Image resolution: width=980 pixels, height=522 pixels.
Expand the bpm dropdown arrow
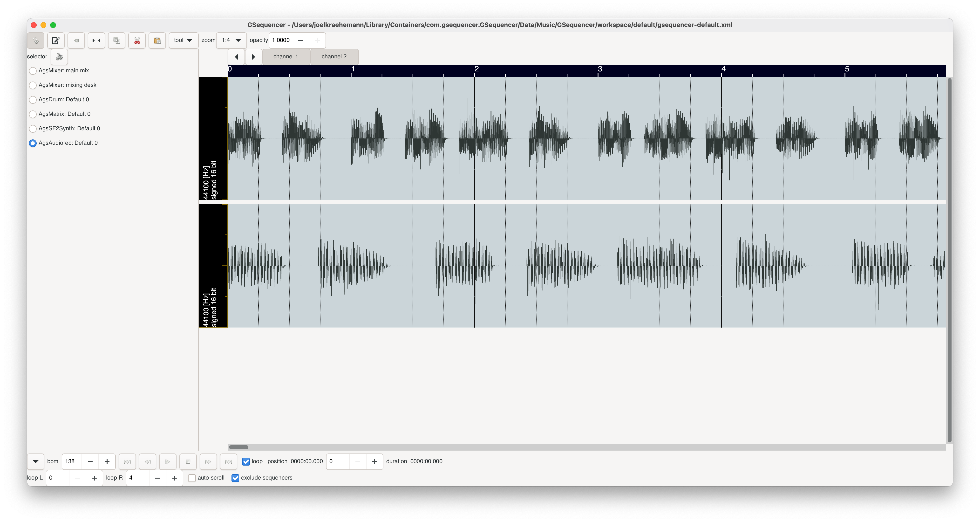click(x=35, y=461)
